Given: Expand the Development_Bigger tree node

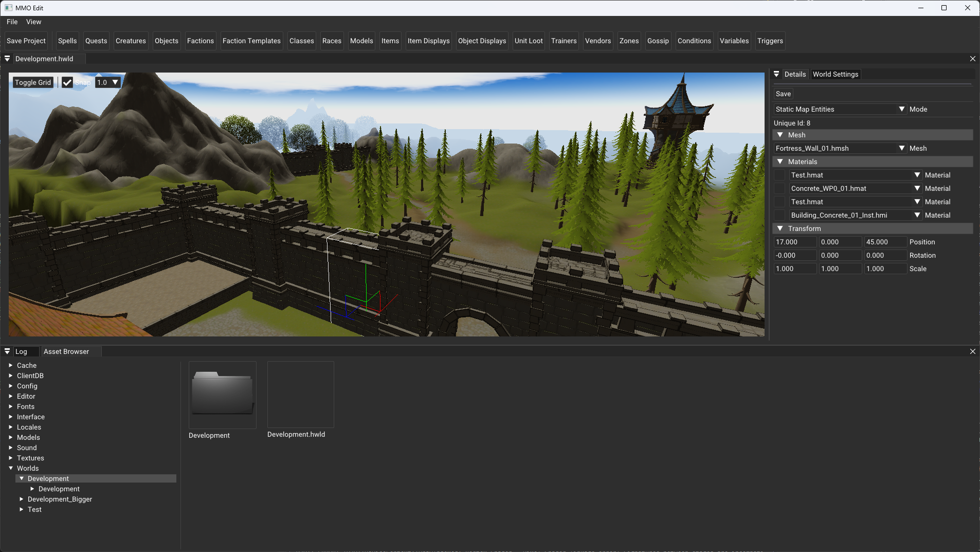Looking at the screenshot, I should click(21, 499).
